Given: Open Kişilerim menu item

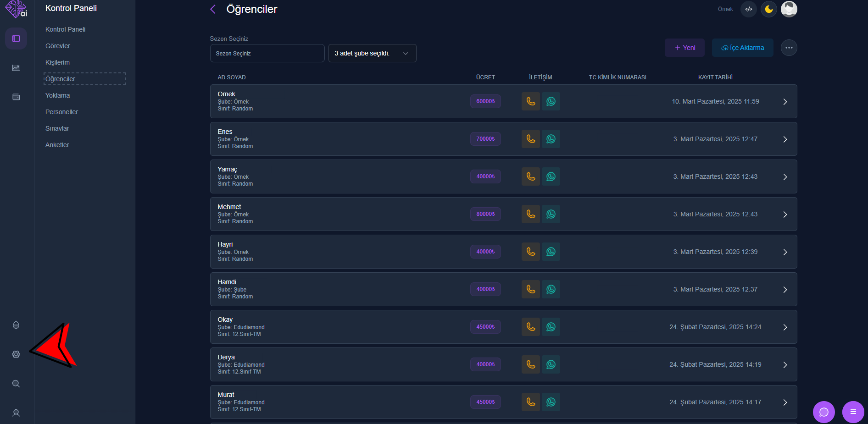Looking at the screenshot, I should 58,62.
